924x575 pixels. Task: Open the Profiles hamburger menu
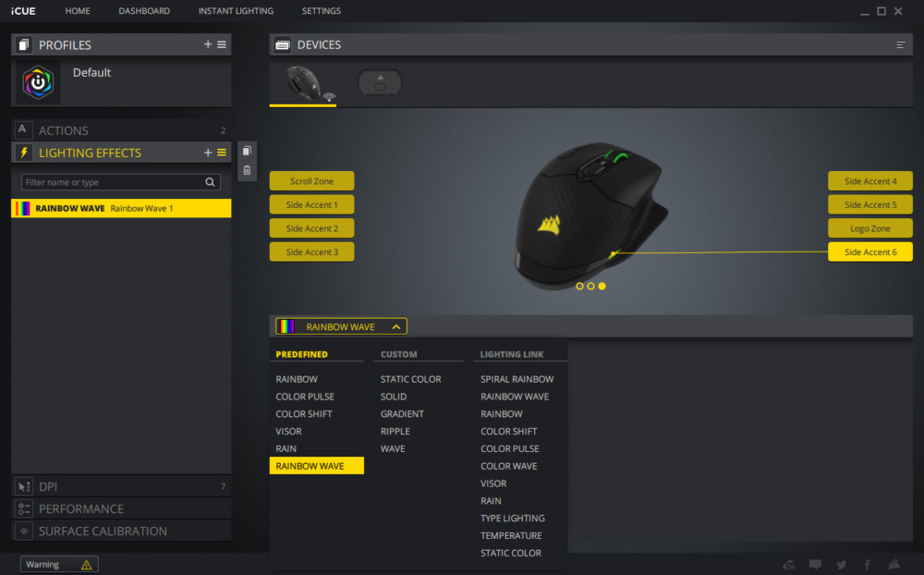click(222, 44)
